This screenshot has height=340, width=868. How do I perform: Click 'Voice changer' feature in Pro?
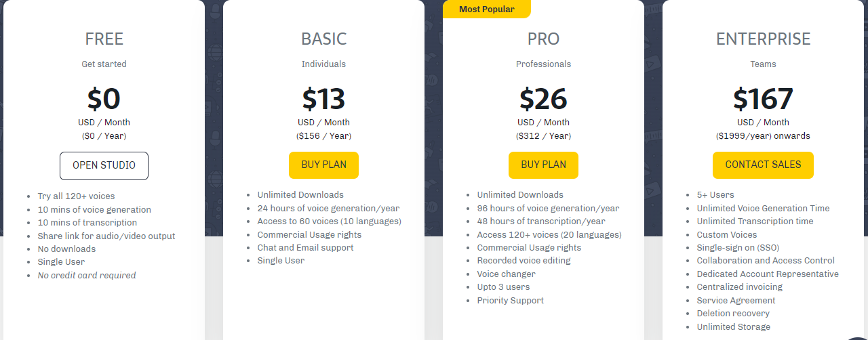tap(506, 274)
